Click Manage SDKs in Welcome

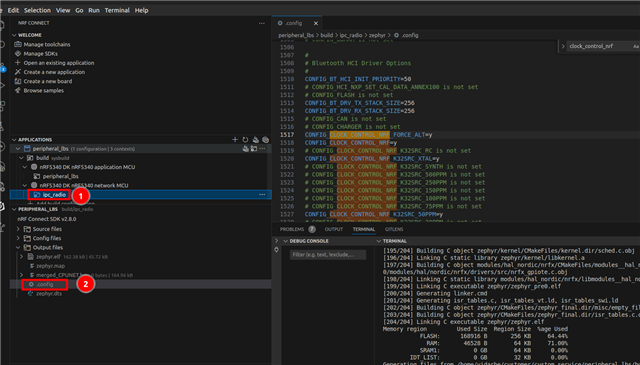click(x=40, y=53)
